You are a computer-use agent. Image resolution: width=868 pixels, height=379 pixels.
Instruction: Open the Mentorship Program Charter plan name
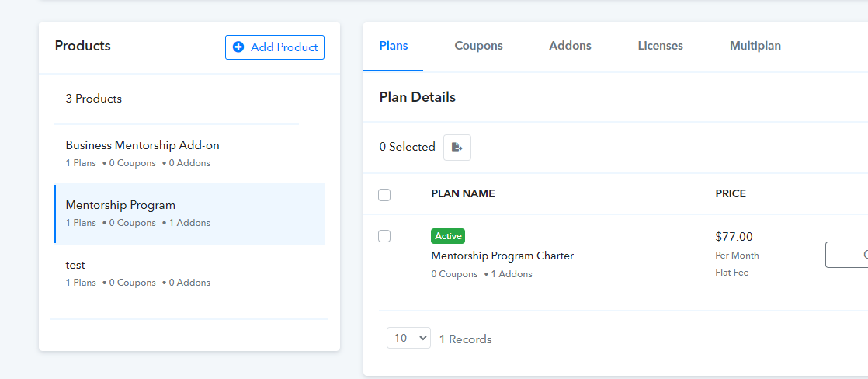[x=502, y=256]
